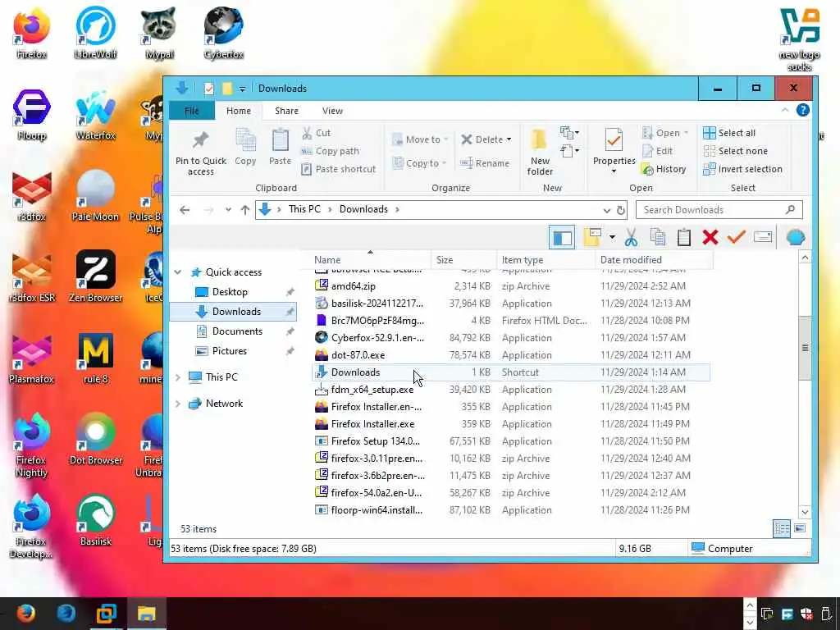The image size is (840, 630).
Task: Click the ribbon Paste button
Action: (x=280, y=147)
